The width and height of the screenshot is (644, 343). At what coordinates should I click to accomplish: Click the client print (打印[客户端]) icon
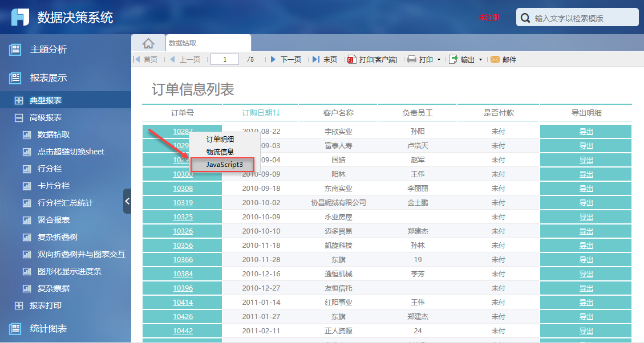(x=351, y=59)
